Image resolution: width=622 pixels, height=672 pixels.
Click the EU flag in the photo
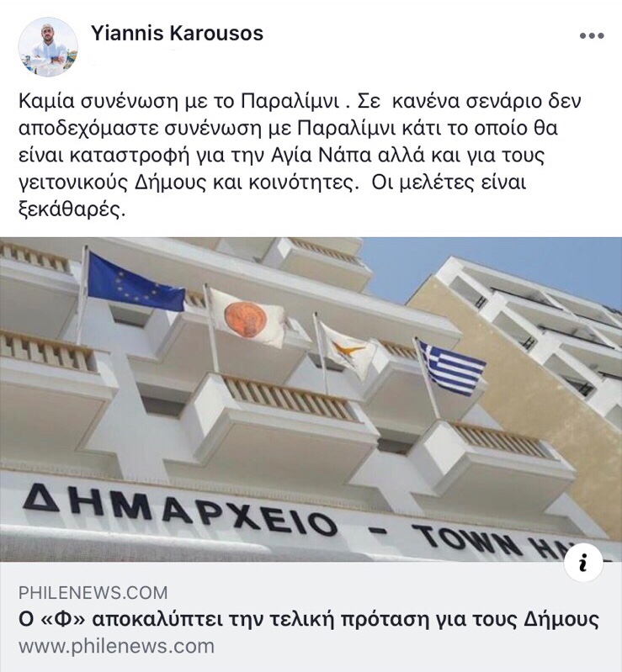point(136,282)
